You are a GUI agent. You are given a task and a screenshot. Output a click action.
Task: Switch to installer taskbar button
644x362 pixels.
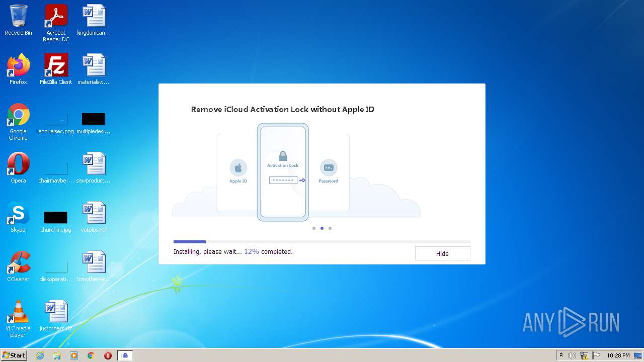(126, 355)
